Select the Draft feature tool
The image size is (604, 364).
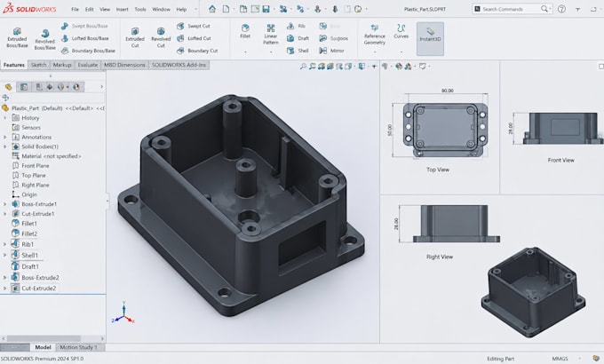click(x=298, y=38)
